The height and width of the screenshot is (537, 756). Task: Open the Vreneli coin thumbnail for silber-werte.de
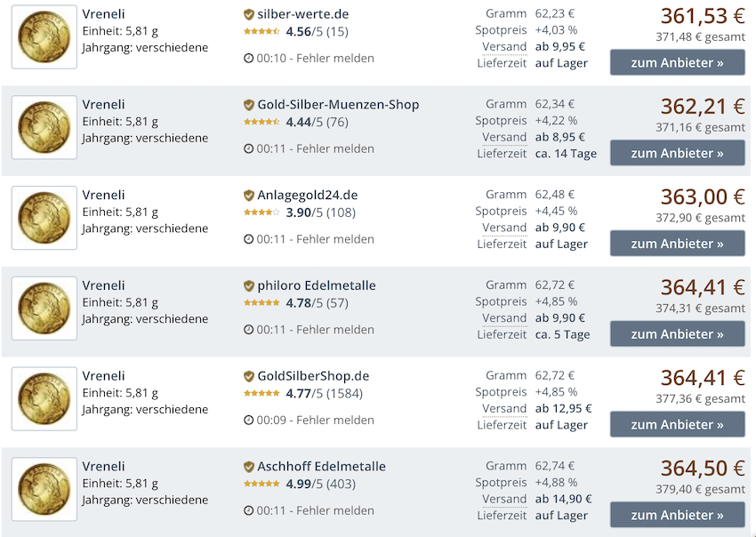[44, 36]
